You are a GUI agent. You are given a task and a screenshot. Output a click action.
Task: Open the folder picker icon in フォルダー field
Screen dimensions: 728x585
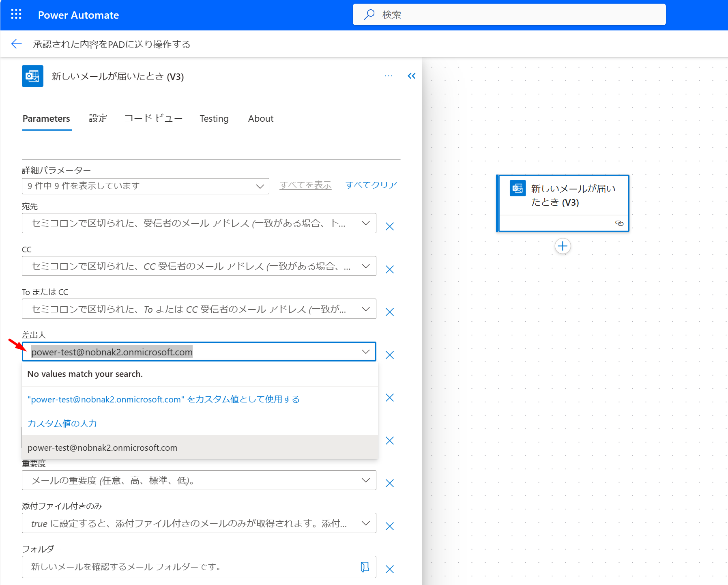coord(365,567)
